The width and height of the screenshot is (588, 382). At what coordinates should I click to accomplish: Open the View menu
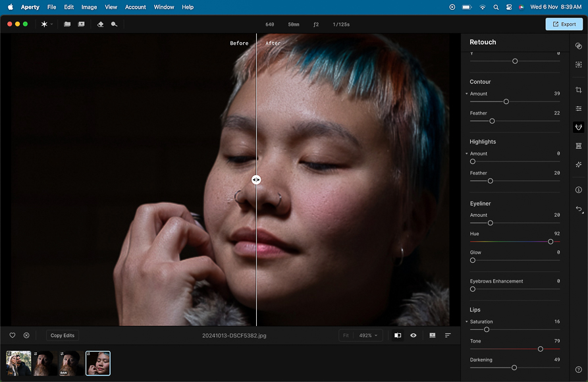point(111,7)
